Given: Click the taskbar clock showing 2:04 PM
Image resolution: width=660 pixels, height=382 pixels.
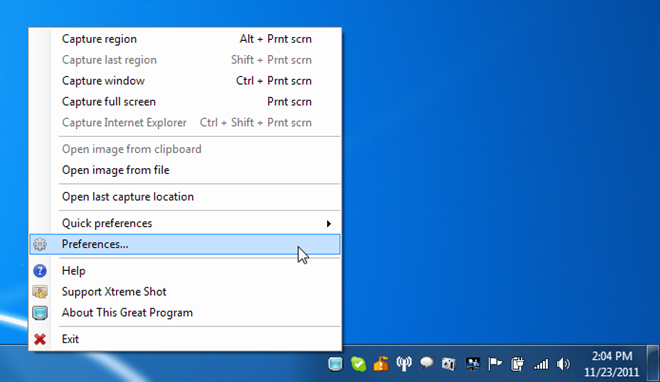Looking at the screenshot, I should pyautogui.click(x=612, y=364).
